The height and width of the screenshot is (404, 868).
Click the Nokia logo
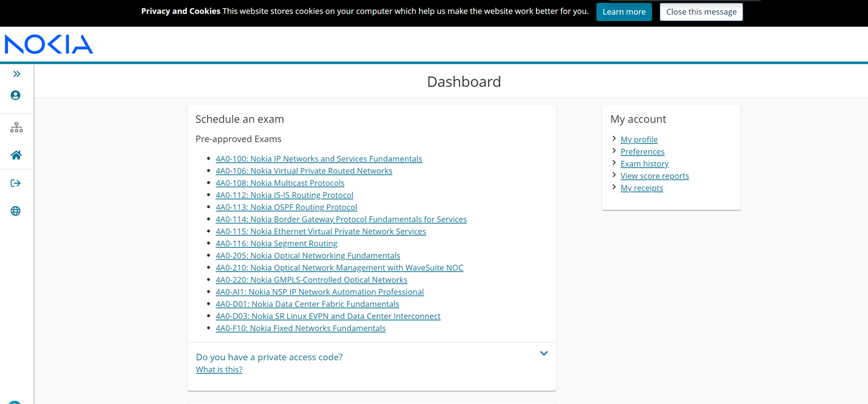[x=49, y=44]
